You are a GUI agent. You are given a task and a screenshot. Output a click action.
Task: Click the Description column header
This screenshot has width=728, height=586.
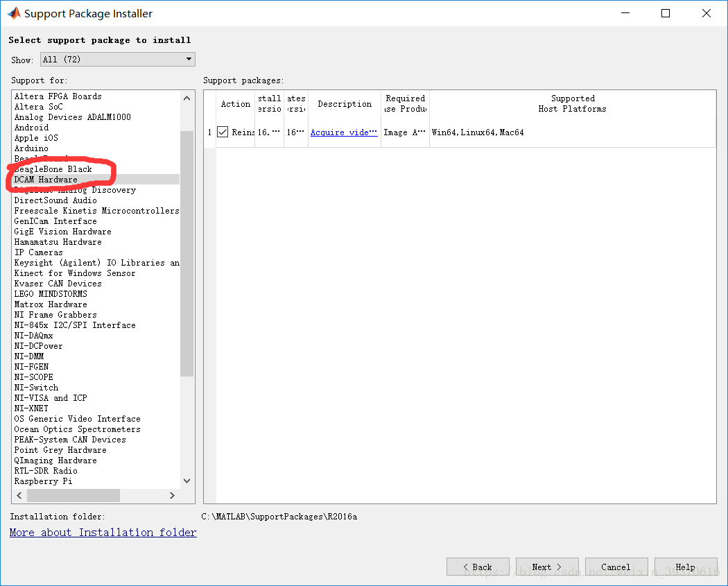coord(345,103)
